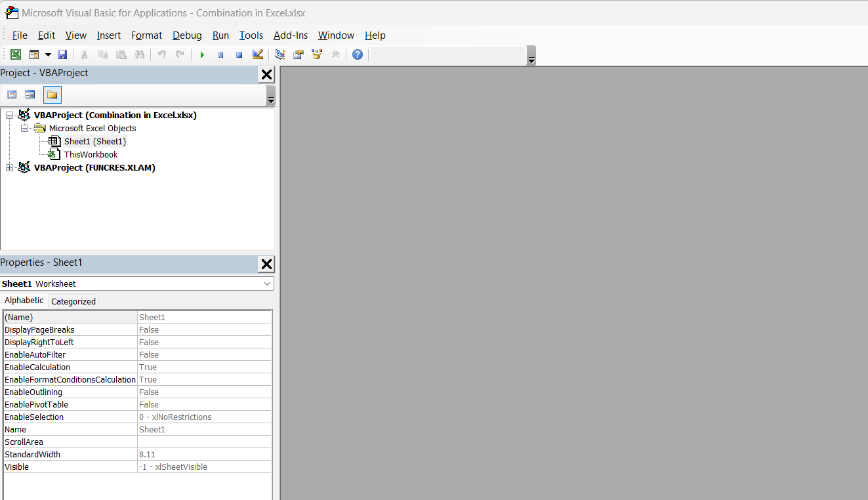Viewport: 868px width, 500px height.
Task: Click View Object icon in Project panel
Action: [30, 94]
